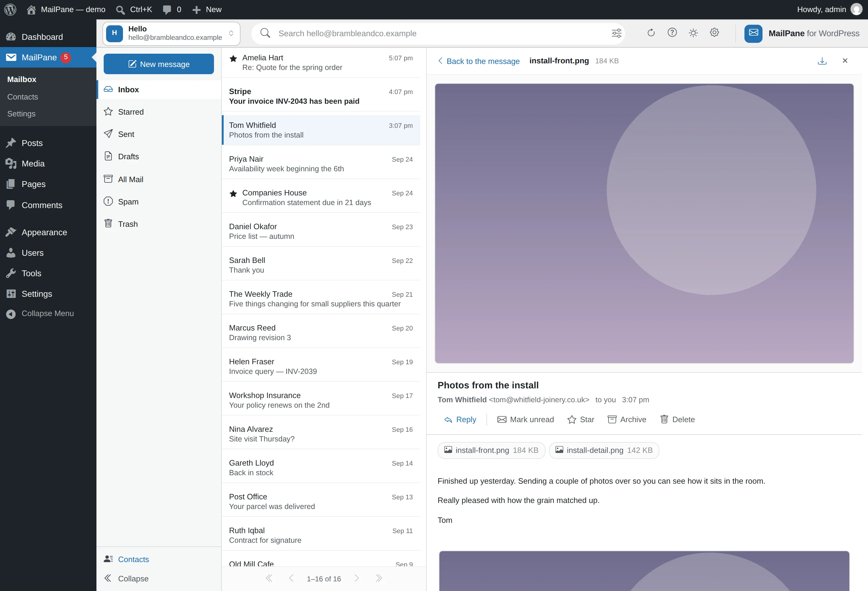Reply to Tom Whitfield
This screenshot has width=868, height=591.
tap(461, 419)
